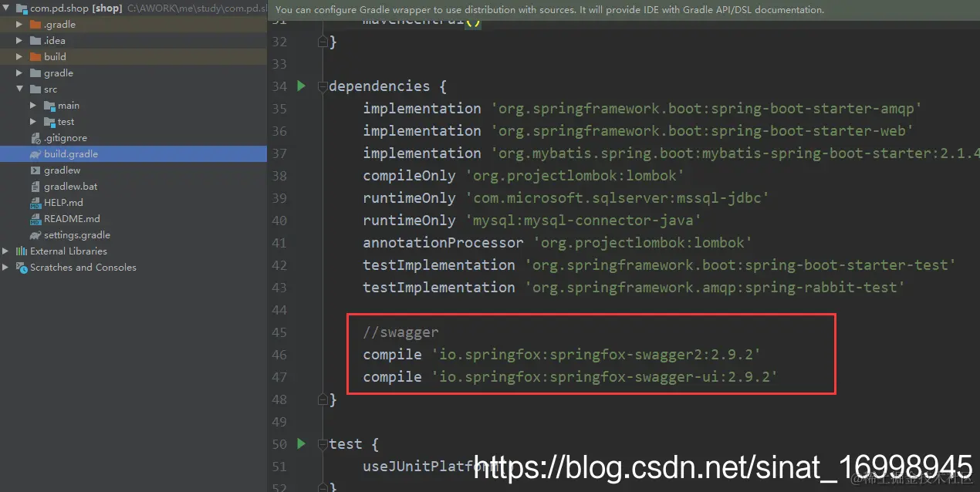Screen dimensions: 980x492
Task: Click the com.pd.shop project module icon
Action: pos(22,8)
